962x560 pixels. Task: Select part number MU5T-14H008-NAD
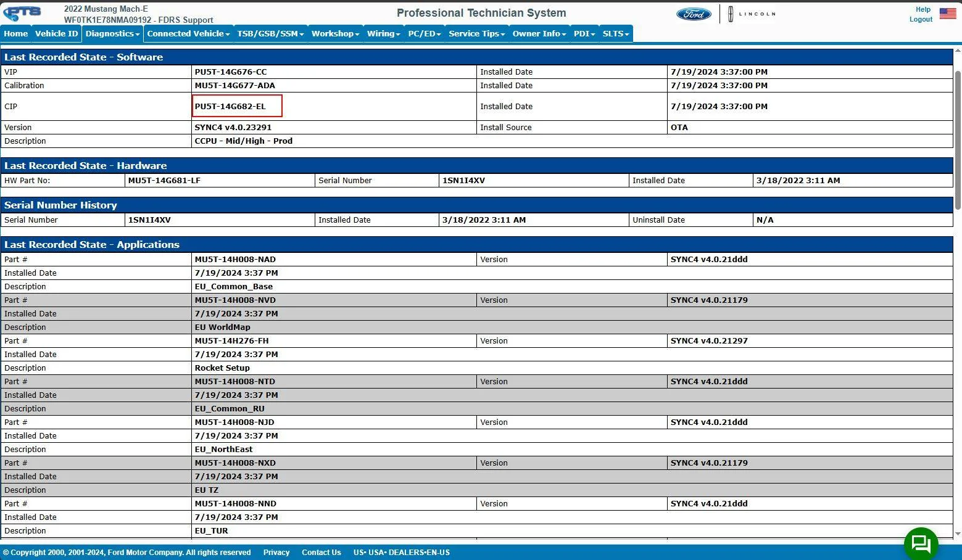tap(235, 259)
